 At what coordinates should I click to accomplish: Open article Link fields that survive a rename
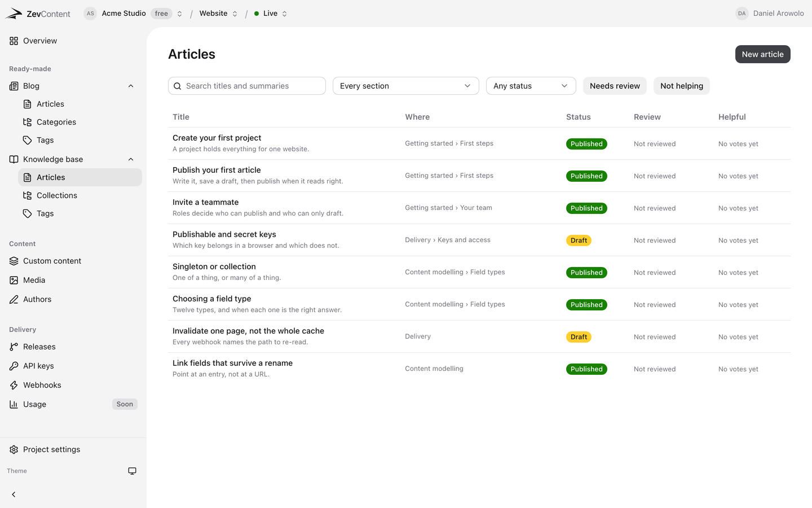(232, 363)
